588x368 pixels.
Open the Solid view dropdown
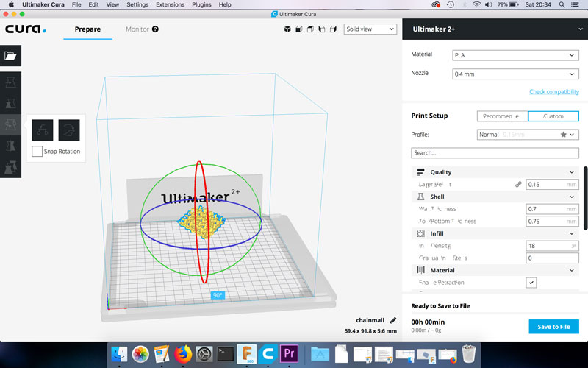(370, 29)
